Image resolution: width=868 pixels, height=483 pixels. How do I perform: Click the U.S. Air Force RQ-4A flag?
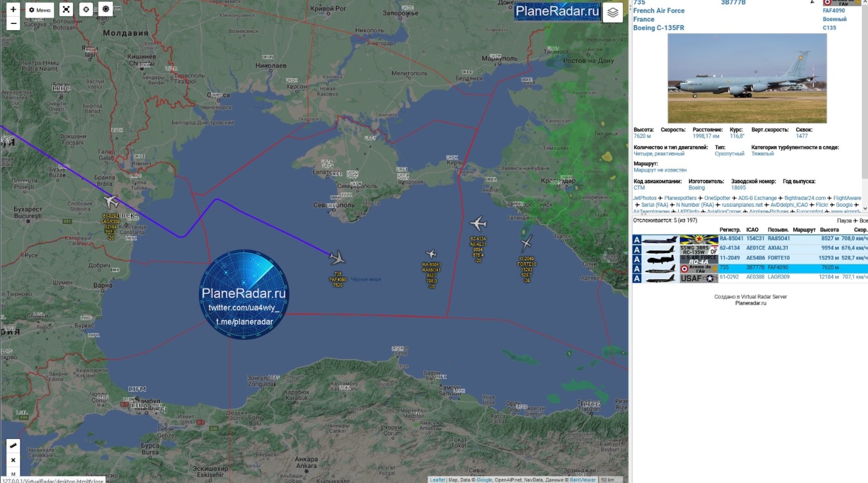[699, 259]
